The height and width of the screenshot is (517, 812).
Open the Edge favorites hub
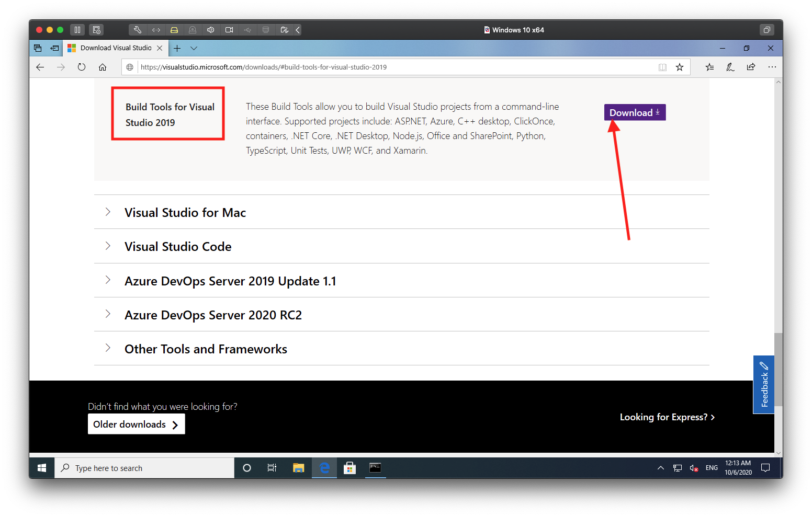pos(709,67)
